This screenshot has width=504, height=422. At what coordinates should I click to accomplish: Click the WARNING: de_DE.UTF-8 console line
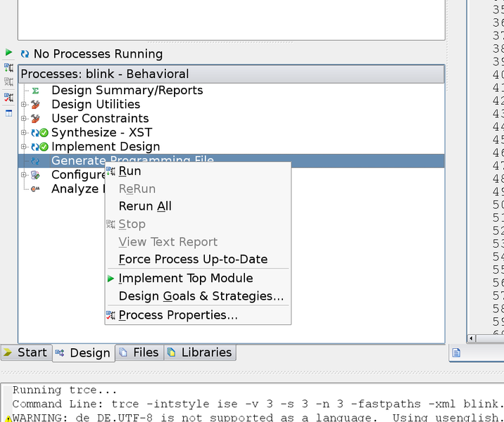point(257,418)
